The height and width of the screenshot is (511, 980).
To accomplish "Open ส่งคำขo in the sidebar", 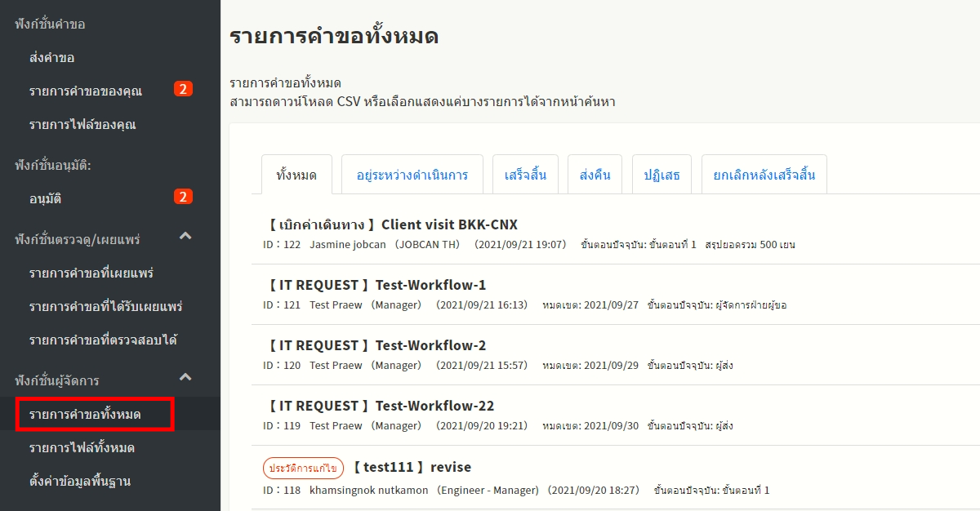I will tap(52, 57).
